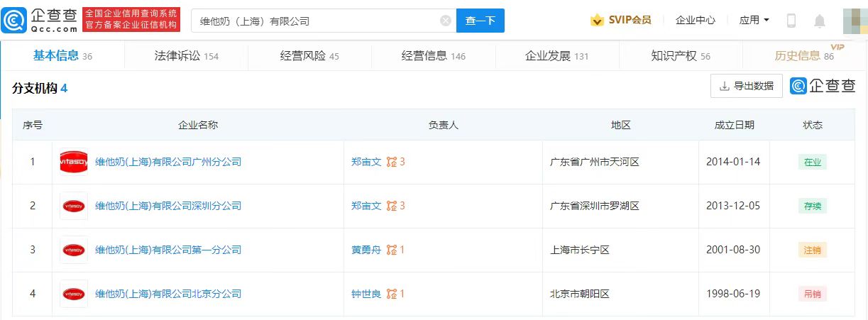The width and height of the screenshot is (868, 320).
Task: Click date 2014-01-14
Action: tap(733, 162)
